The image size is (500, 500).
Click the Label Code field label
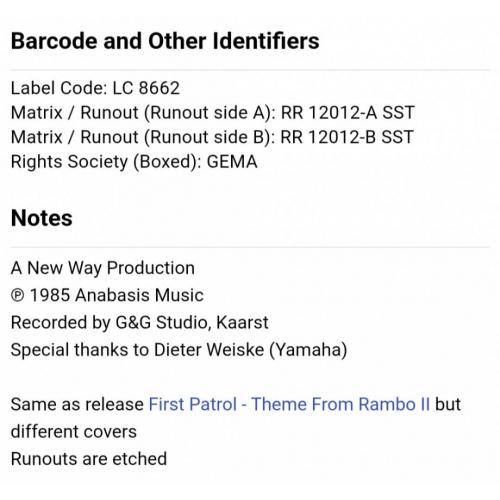[x=59, y=88]
